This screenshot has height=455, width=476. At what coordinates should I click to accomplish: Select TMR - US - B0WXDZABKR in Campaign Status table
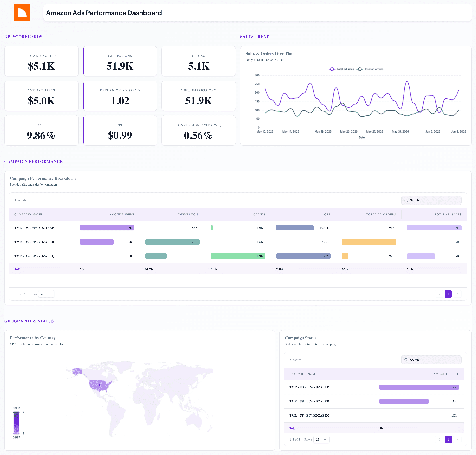(309, 401)
